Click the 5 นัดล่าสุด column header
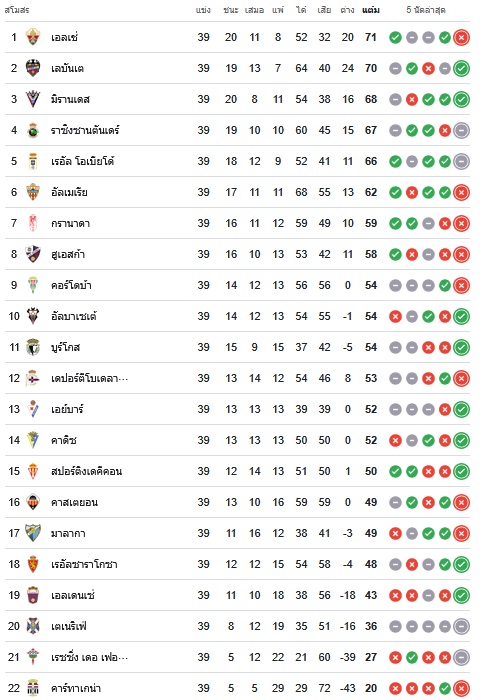Viewport: 485px width, 700px height. pos(426,10)
